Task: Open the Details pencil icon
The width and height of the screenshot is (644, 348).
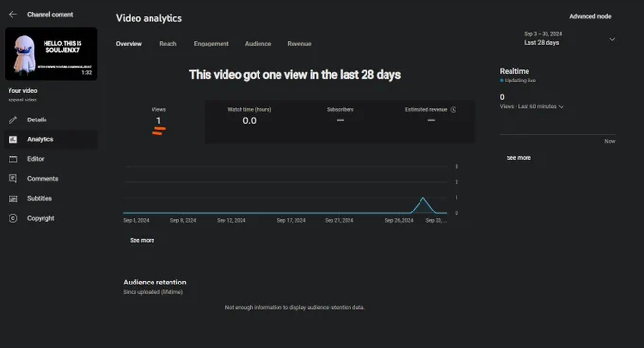Action: (x=13, y=119)
